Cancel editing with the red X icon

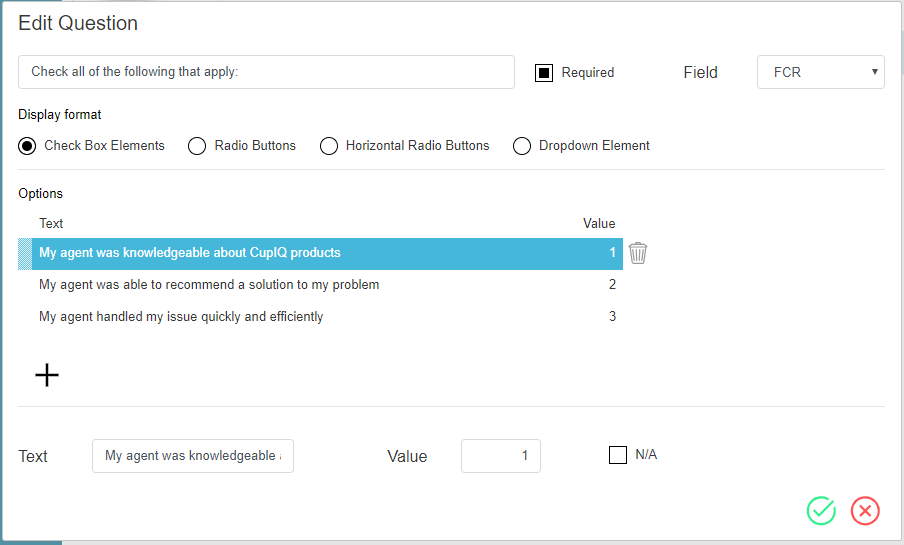pyautogui.click(x=865, y=510)
